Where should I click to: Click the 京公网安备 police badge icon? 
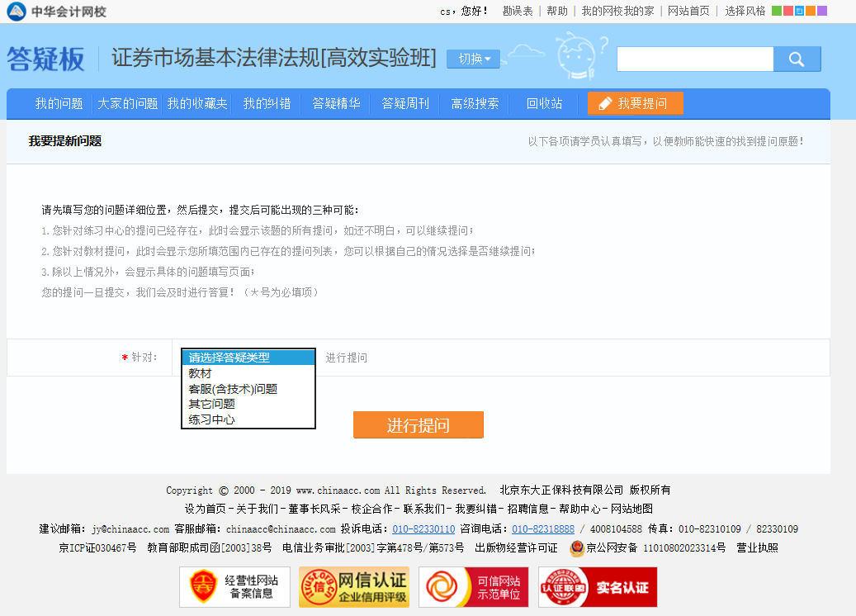coord(576,547)
